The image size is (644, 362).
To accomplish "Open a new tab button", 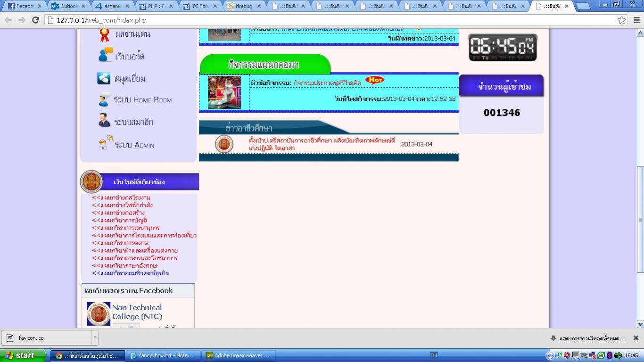I will click(583, 6).
